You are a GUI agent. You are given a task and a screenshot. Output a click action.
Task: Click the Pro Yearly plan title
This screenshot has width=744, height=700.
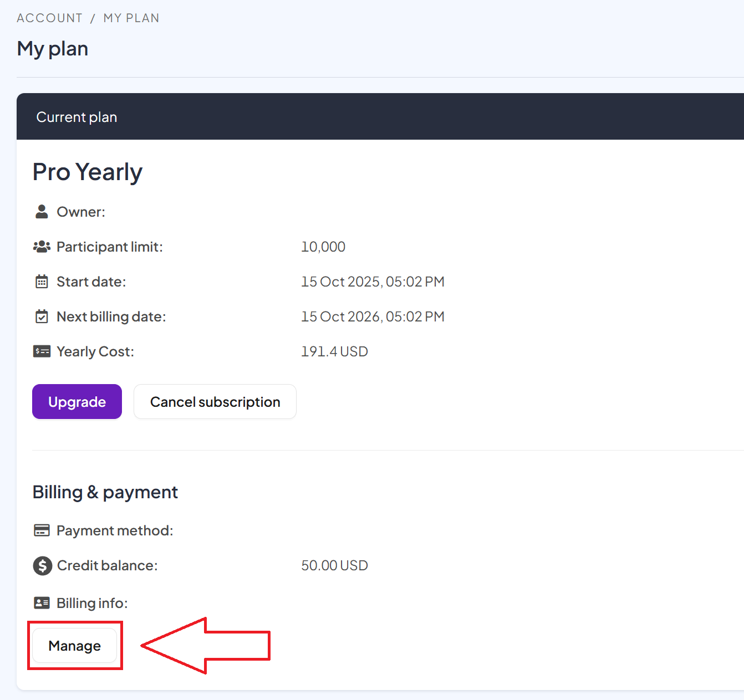click(x=88, y=172)
